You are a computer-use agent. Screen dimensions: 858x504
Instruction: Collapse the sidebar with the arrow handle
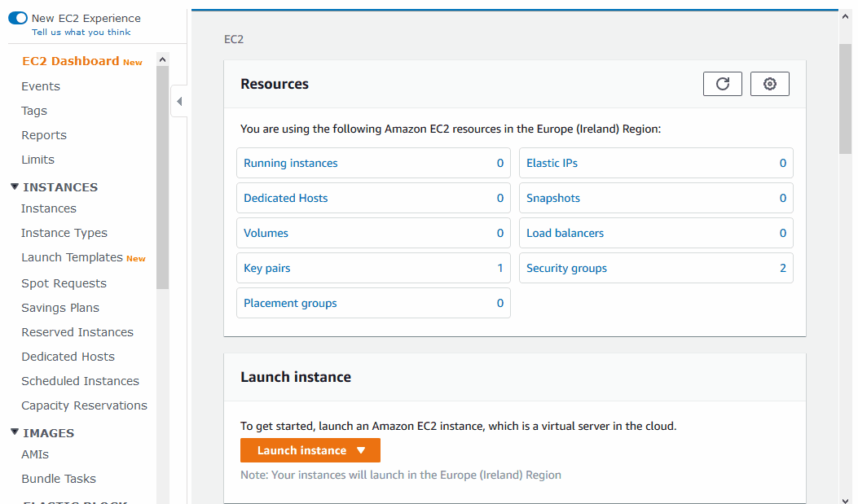(179, 102)
